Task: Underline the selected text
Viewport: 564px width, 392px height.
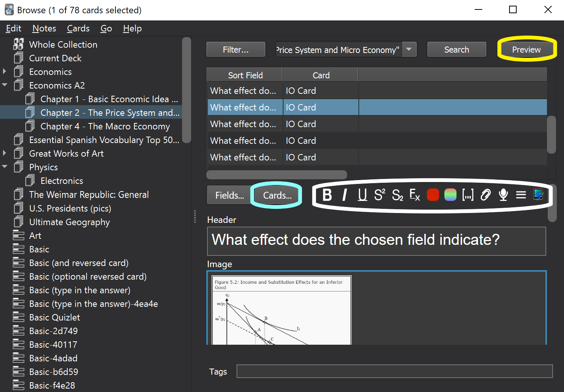Action: (x=362, y=195)
